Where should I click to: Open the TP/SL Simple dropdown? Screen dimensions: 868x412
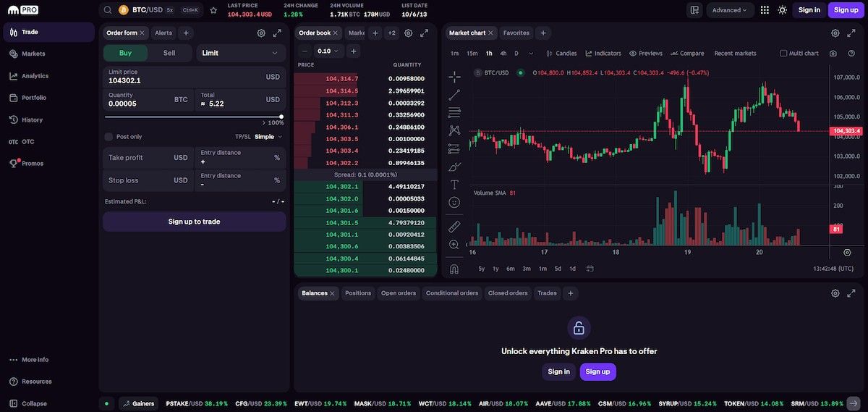268,137
